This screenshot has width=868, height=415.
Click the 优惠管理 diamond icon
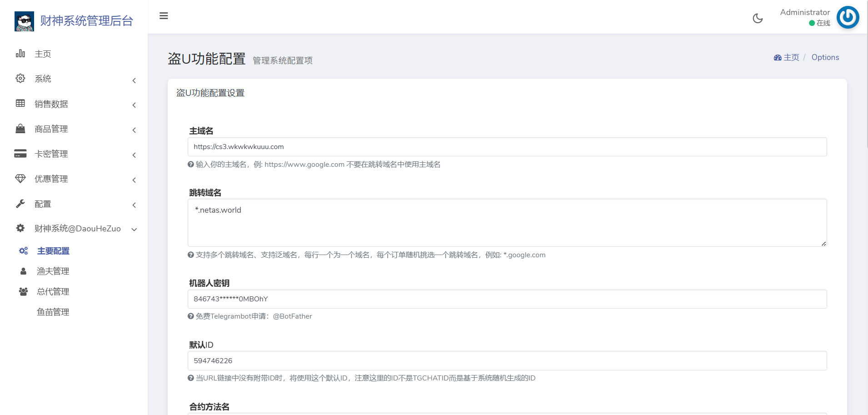click(20, 179)
